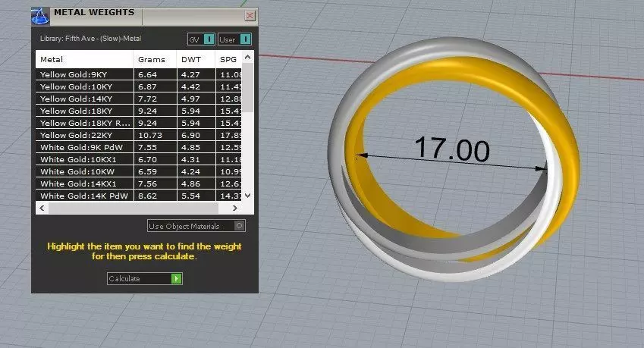Select the White Gold:9K PdW row
Screen dimensions: 644x348
[139, 147]
